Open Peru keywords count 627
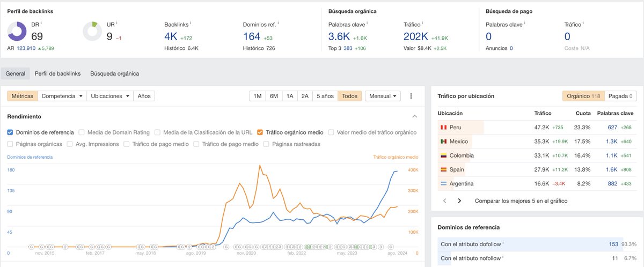This screenshot has width=644, height=267. click(612, 128)
